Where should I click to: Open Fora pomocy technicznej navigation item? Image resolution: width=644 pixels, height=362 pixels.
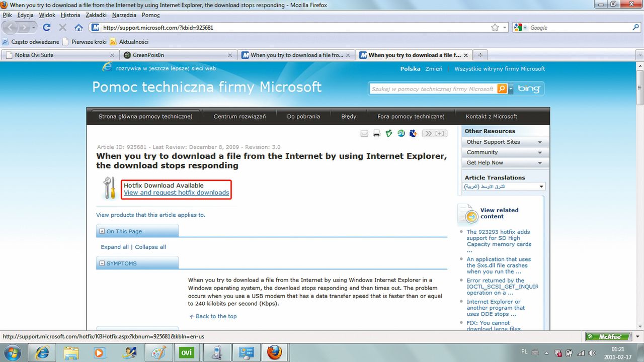(x=411, y=116)
